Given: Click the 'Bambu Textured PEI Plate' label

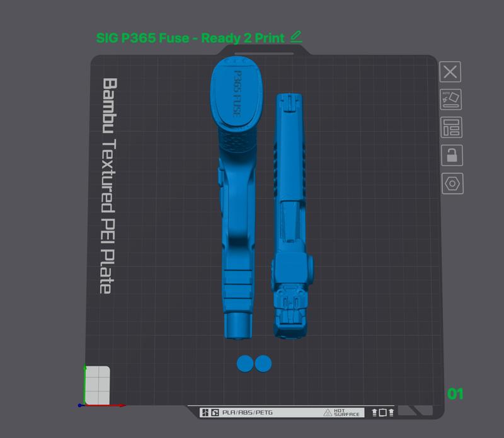Looking at the screenshot, I should tap(108, 186).
